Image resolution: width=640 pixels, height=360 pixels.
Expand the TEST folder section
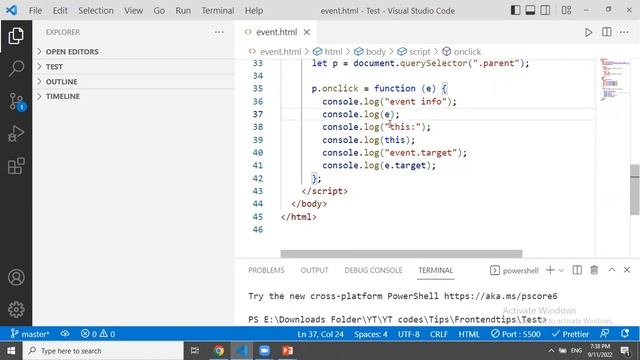tap(133, 66)
